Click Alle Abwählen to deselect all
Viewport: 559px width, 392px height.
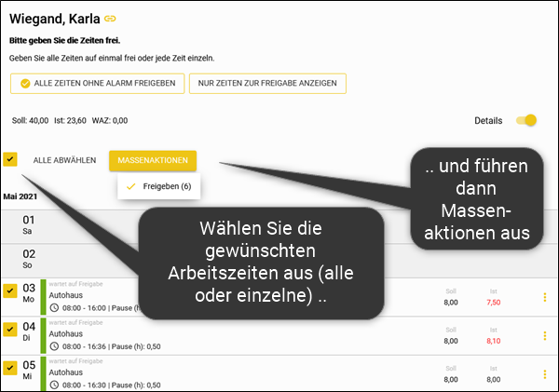click(x=64, y=160)
